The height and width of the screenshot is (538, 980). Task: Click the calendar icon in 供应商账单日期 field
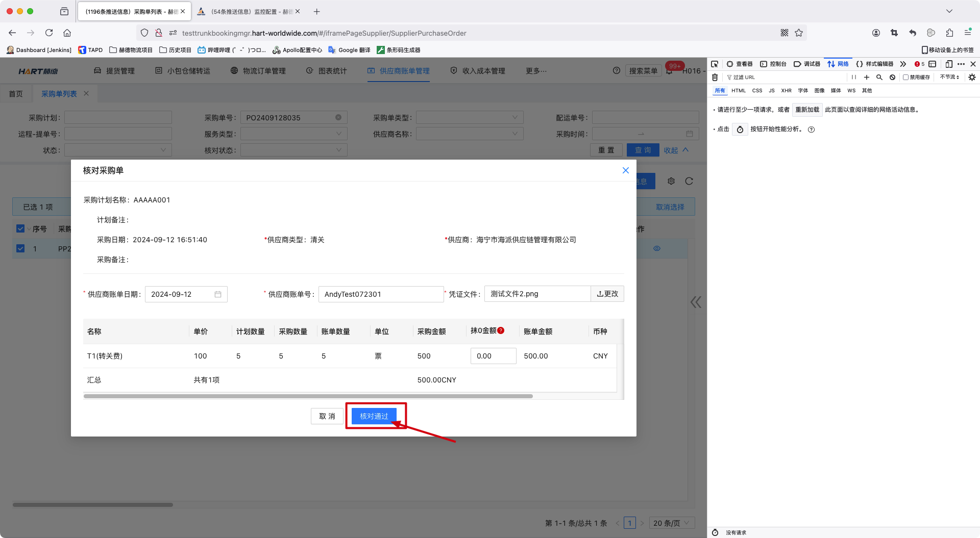[x=218, y=294]
